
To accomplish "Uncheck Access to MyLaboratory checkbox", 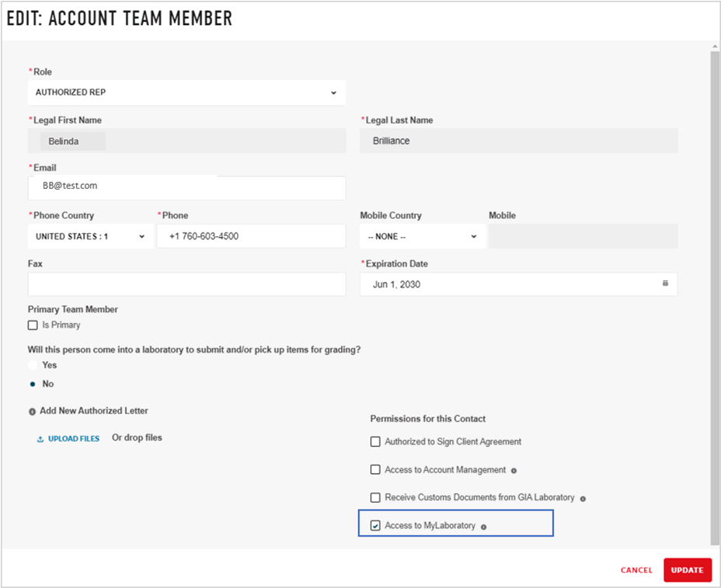I will (x=375, y=526).
